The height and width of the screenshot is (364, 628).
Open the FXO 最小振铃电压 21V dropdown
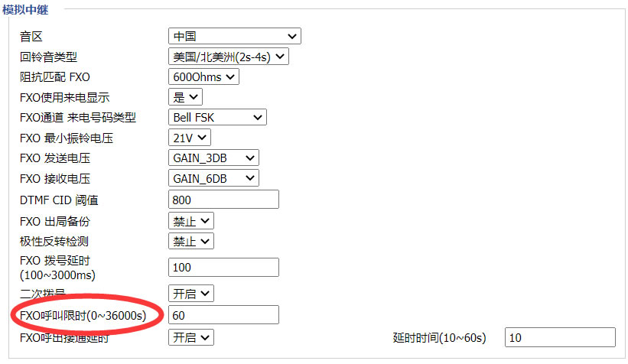[189, 138]
